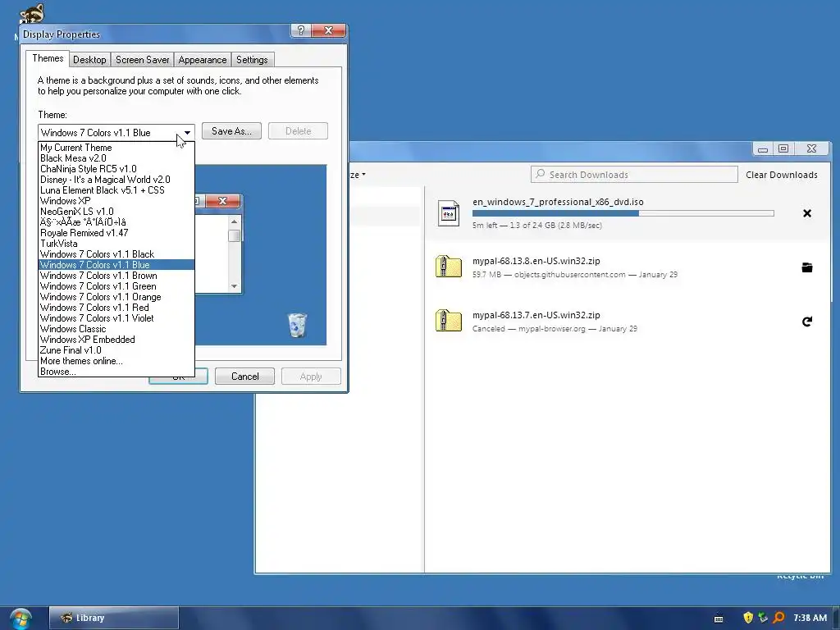Screen dimensions: 840x630
Task: Select Windows 7 Colors v1.1 Violet
Action: 116,319
